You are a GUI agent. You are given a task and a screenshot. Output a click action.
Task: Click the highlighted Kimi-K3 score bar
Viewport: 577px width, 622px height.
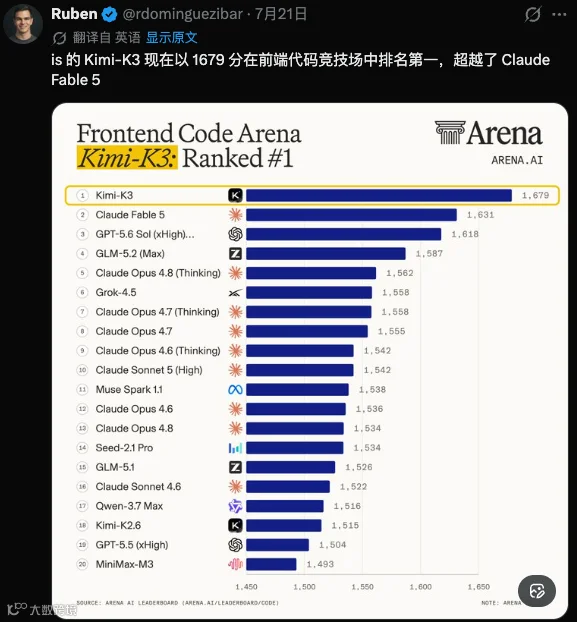[379, 195]
